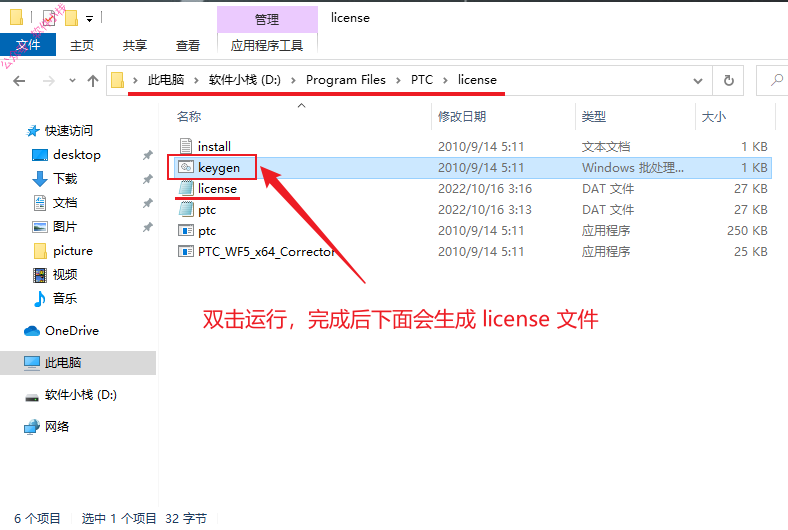Open the 应用程序工具 ribbon tab

pyautogui.click(x=267, y=46)
